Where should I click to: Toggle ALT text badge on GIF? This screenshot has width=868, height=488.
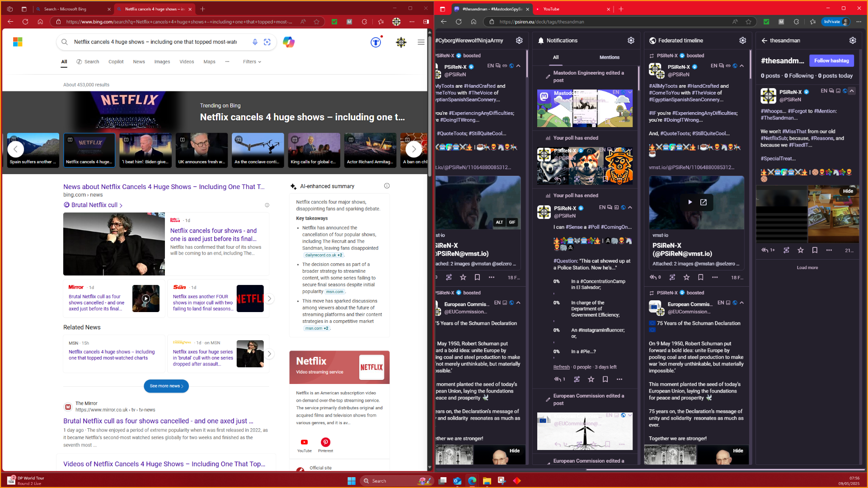click(x=499, y=222)
